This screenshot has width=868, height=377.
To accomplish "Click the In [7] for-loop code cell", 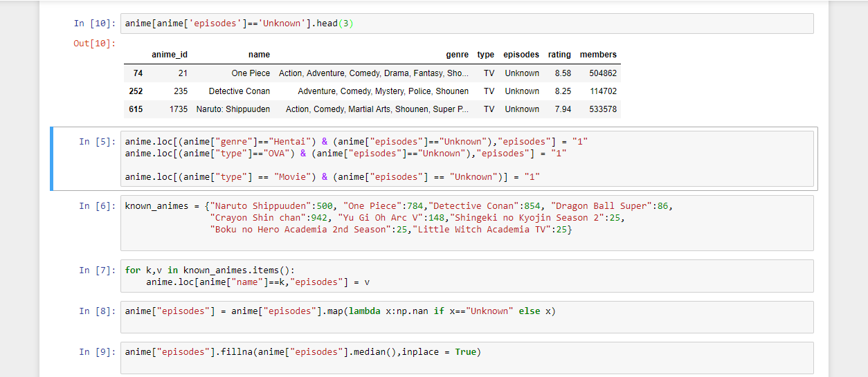I will tap(467, 276).
